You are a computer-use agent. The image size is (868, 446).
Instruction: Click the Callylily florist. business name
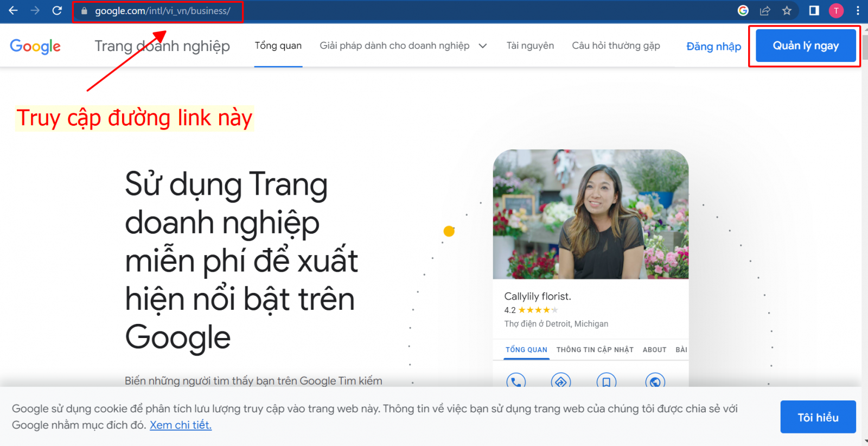click(538, 296)
